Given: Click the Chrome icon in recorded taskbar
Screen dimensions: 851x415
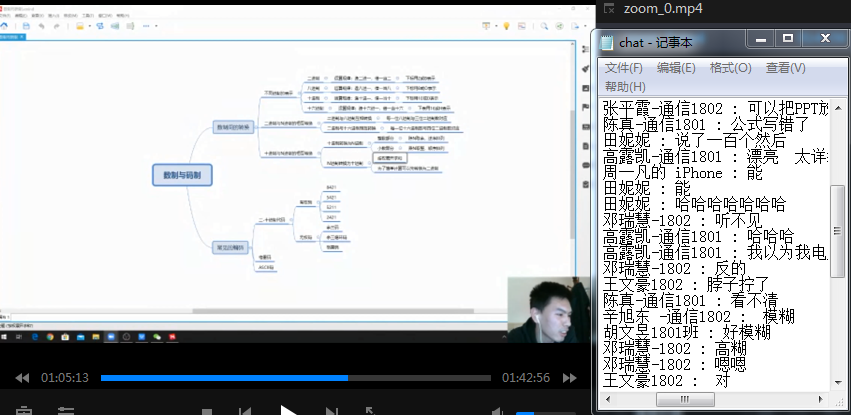Looking at the screenshot, I should (50, 337).
